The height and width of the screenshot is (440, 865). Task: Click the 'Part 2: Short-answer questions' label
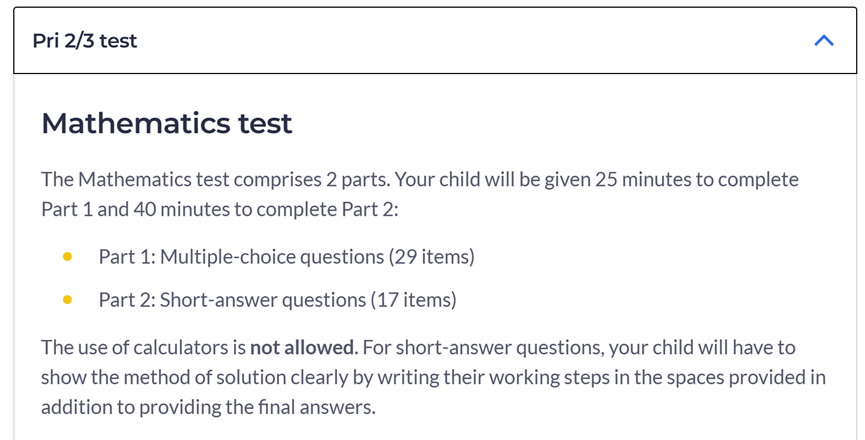click(232, 300)
